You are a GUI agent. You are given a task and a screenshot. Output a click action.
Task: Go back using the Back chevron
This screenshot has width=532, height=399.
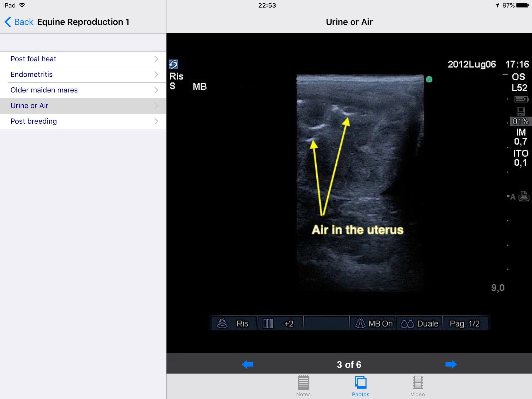coord(8,22)
